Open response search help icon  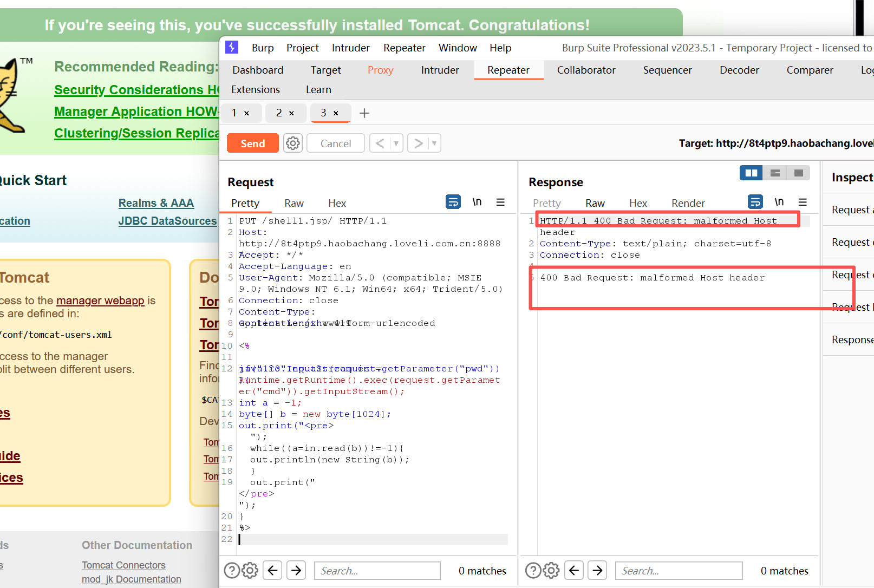pyautogui.click(x=533, y=571)
